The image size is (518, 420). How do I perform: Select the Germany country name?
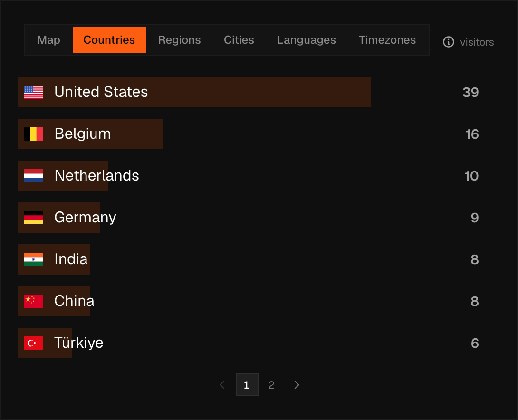(x=85, y=218)
